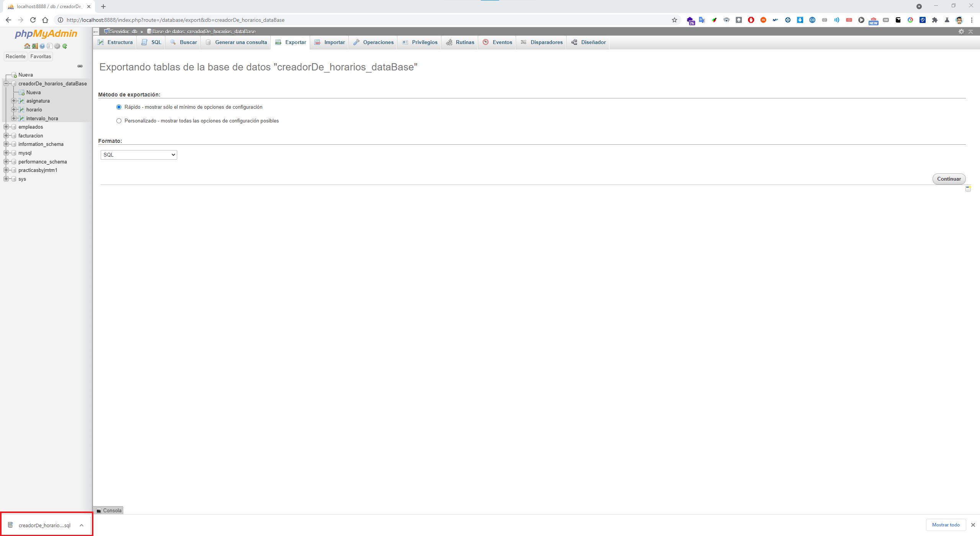Click Mostrar todo downloads link
The image size is (980, 536).
point(946,525)
